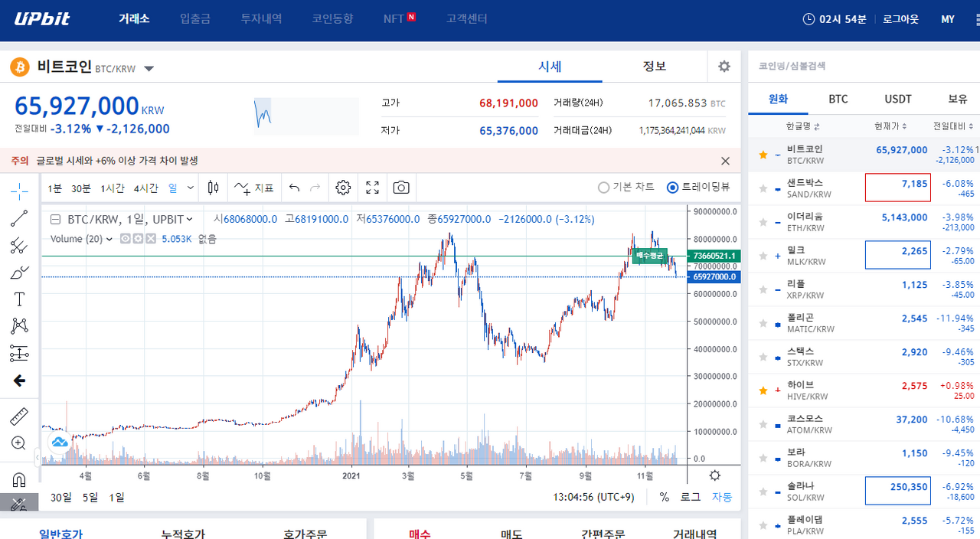This screenshot has width=980, height=539.
Task: Open price axis settings gear
Action: tap(715, 475)
